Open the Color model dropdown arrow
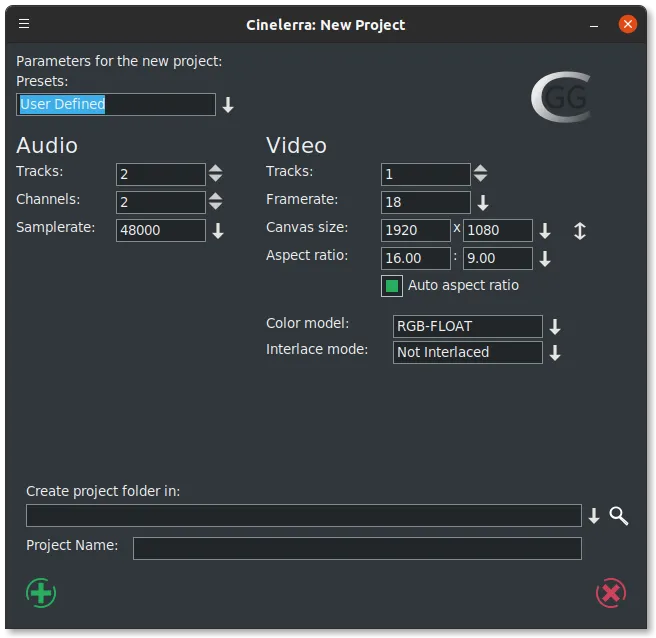 pos(555,327)
